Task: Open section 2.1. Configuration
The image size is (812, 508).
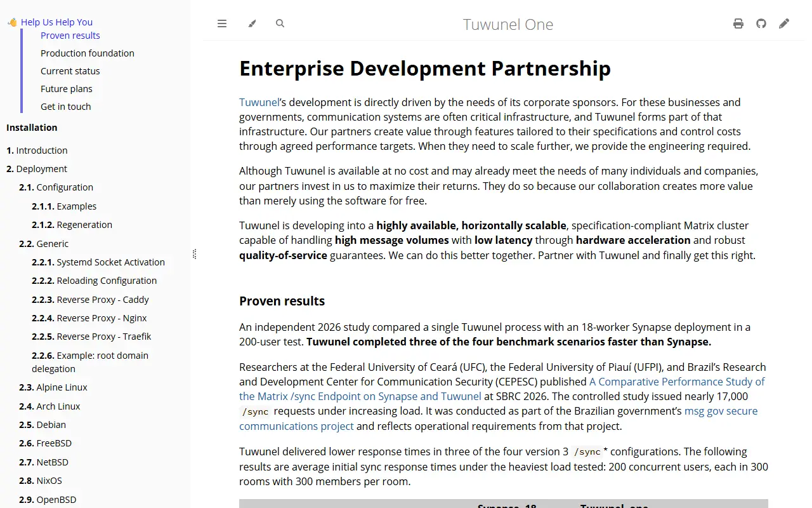Action: (56, 187)
